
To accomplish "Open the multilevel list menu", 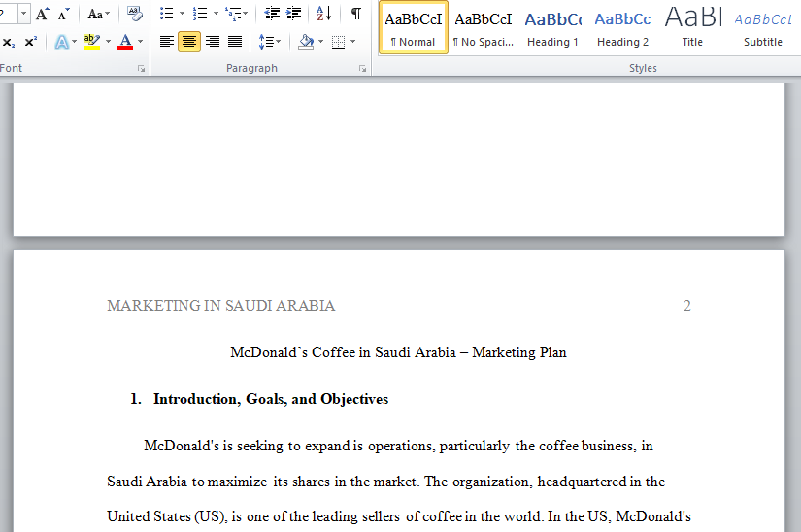I will (237, 14).
